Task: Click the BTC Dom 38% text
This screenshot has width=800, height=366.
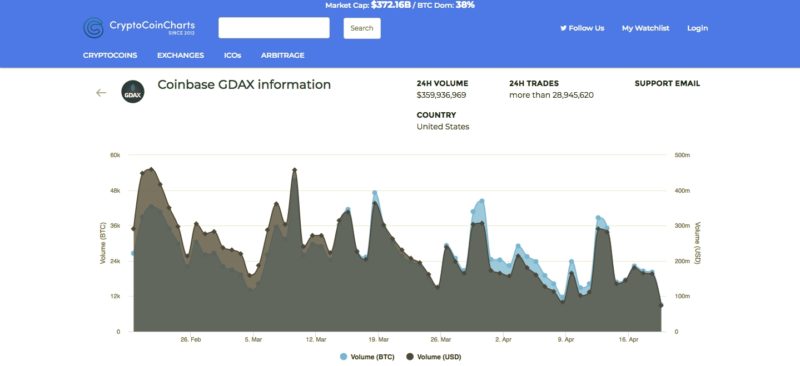Action: click(x=446, y=5)
